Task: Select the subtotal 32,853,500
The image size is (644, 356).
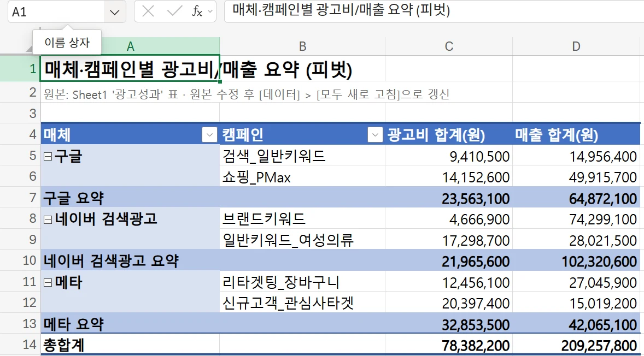Action: [x=449, y=324]
